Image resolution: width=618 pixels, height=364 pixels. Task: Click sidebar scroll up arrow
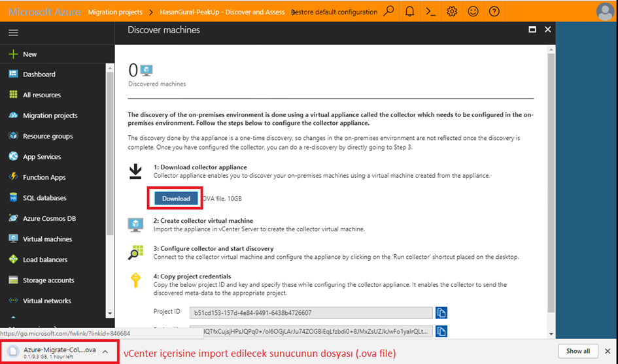(x=110, y=68)
